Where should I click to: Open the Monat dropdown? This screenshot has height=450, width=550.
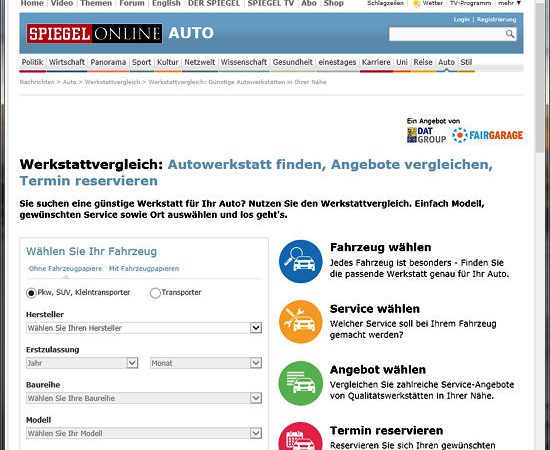pos(206,363)
